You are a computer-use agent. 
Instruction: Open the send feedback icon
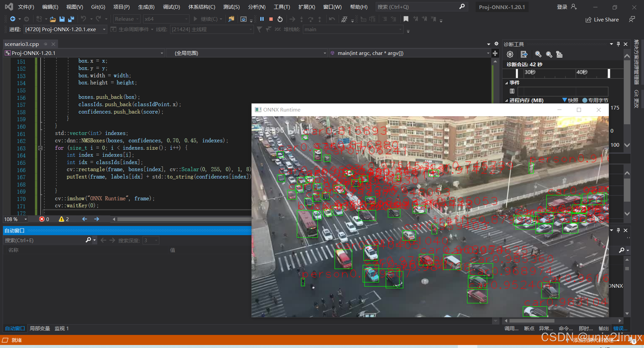632,19
